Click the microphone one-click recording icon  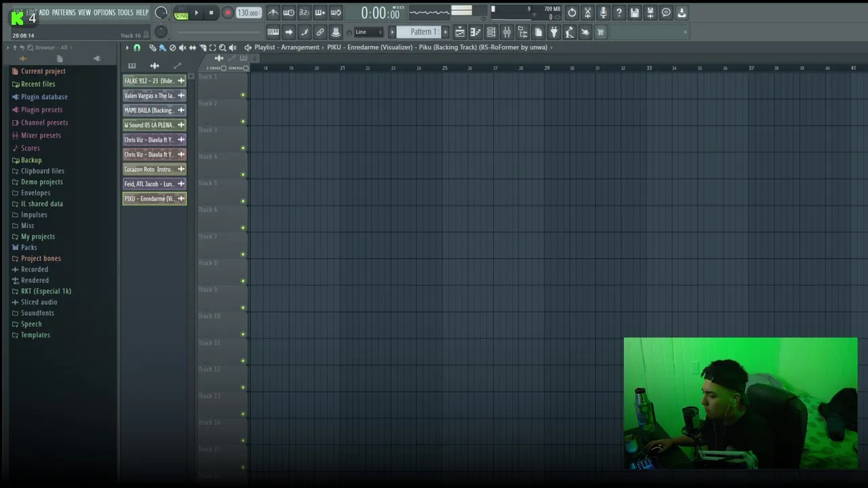pos(603,12)
